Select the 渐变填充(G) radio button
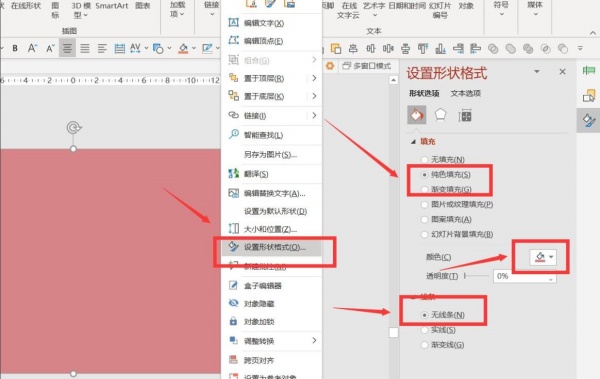 pos(424,189)
